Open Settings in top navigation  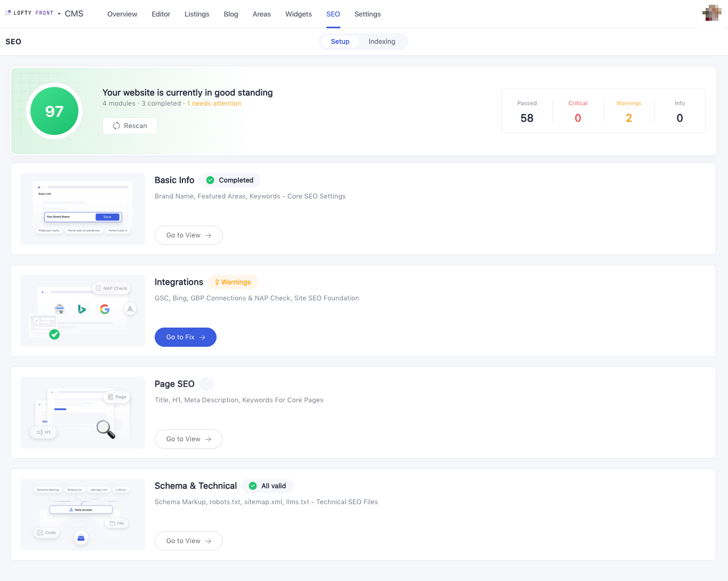tap(367, 14)
